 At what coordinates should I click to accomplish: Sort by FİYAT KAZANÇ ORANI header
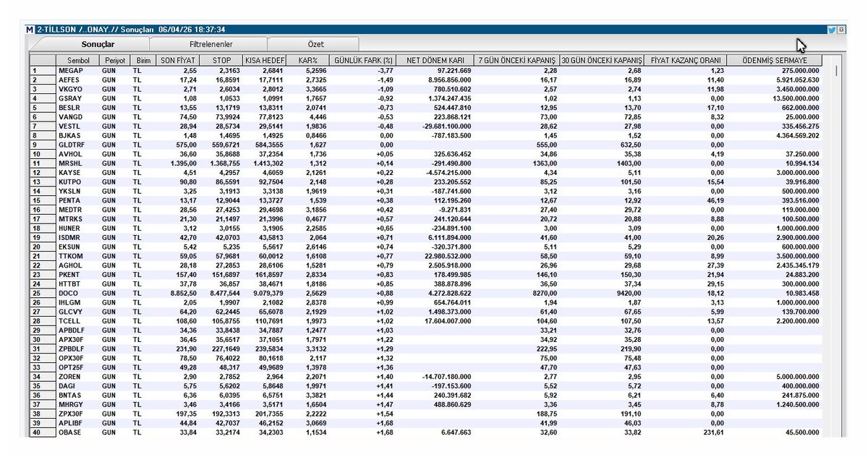pos(685,61)
